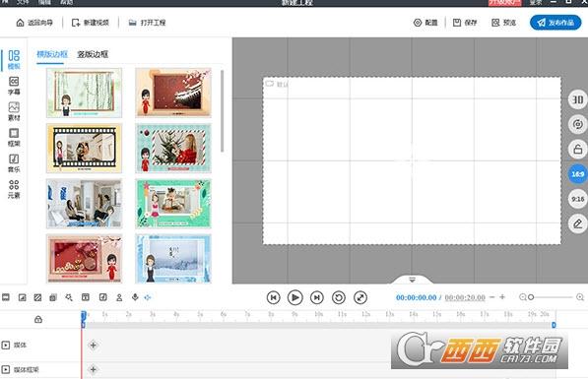The image size is (588, 379).
Task: Select the 16:9 aspect ratio option
Action: pos(577,174)
